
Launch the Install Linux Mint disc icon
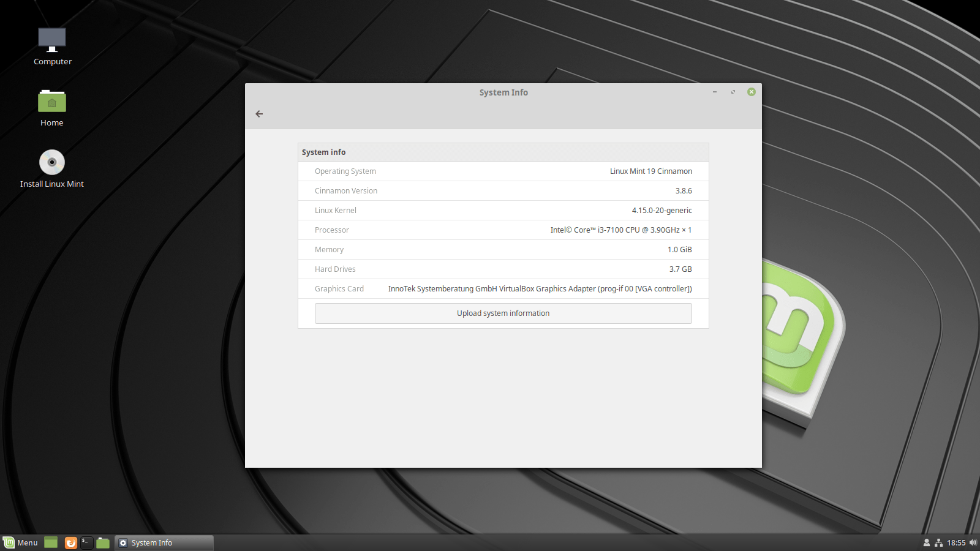pos(52,169)
